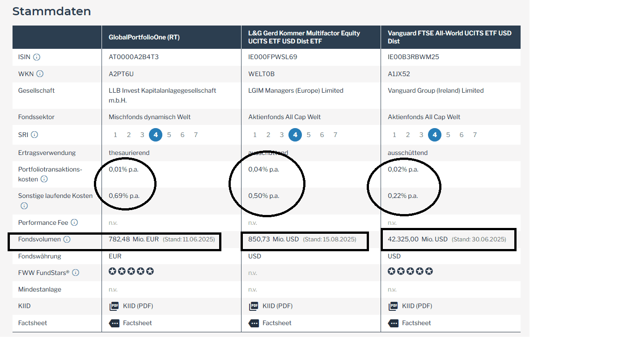Click the Fondssektor row label

[x=36, y=117]
